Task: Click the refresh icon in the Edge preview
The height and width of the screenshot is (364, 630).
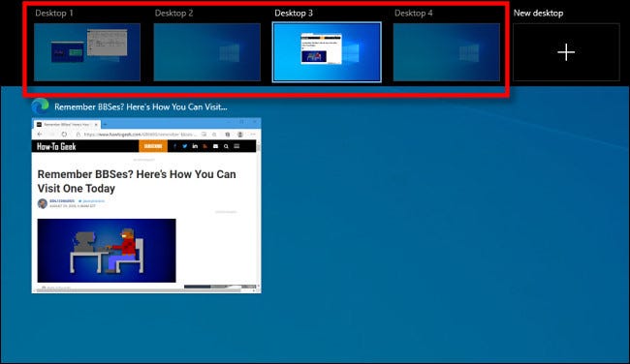Action: click(64, 135)
